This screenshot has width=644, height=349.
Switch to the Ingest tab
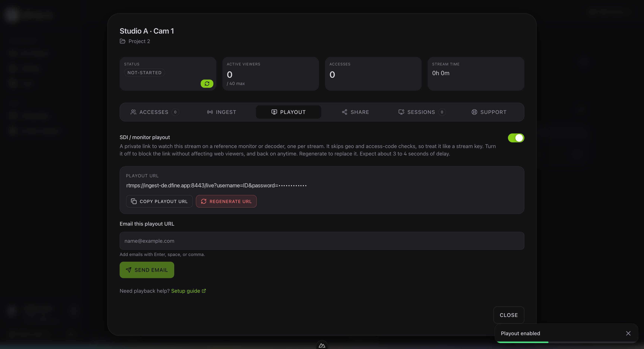222,112
